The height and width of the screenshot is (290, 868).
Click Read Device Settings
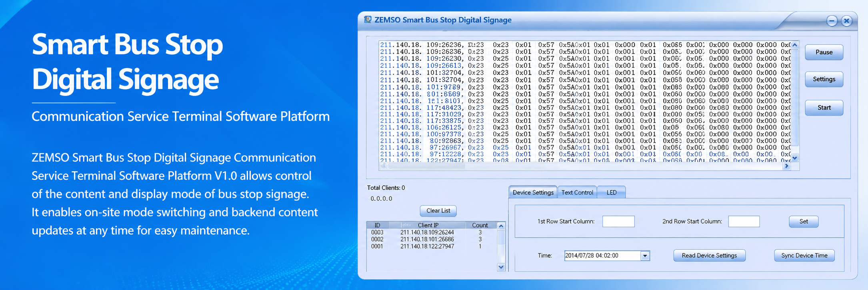709,256
